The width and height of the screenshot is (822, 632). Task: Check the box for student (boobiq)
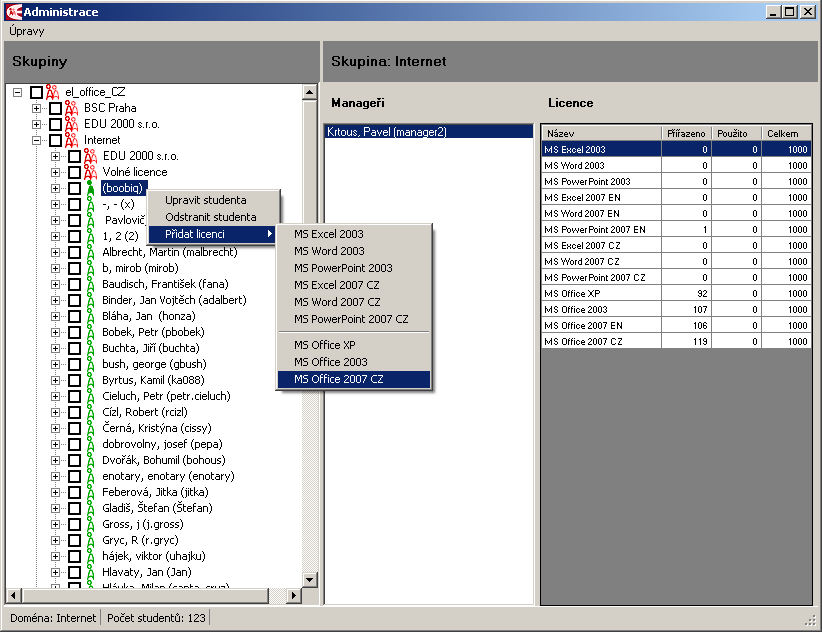pyautogui.click(x=74, y=189)
